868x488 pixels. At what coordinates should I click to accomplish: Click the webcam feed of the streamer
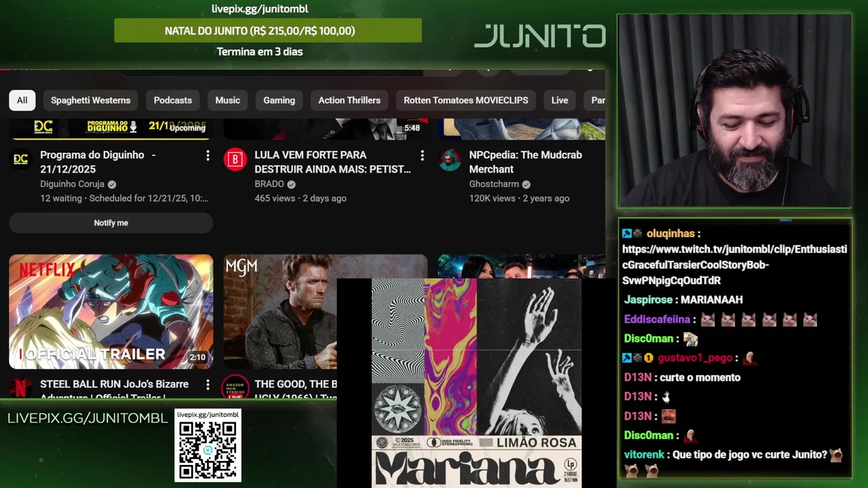tap(734, 110)
